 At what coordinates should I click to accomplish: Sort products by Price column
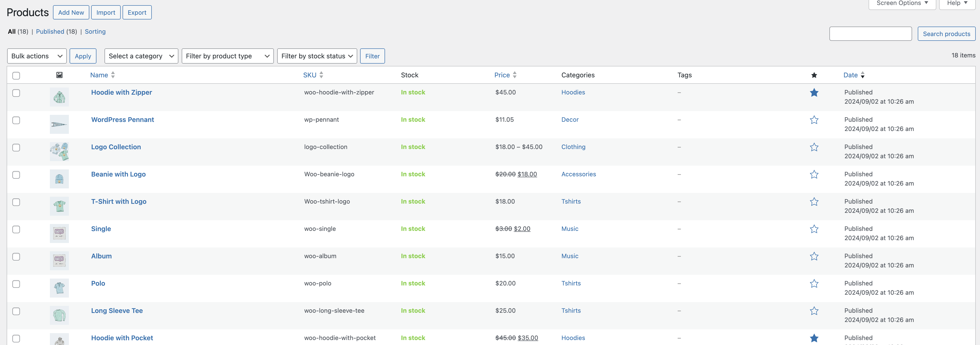[505, 75]
